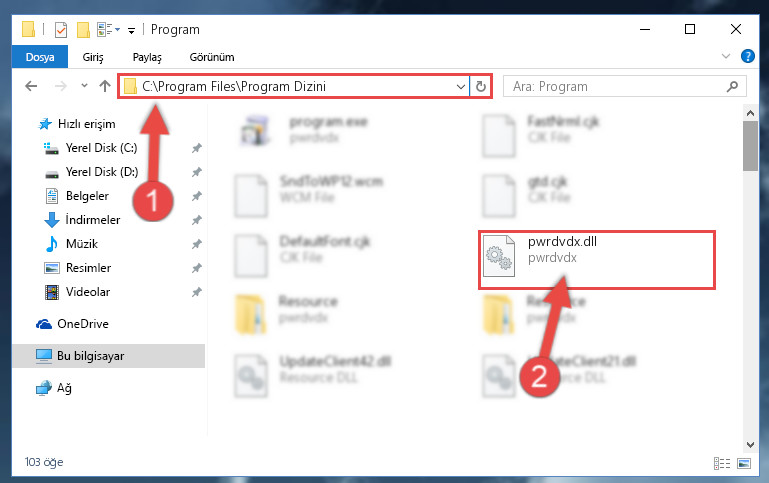Open the Dosya menu tab
Screen dimensions: 769x483
tap(40, 57)
